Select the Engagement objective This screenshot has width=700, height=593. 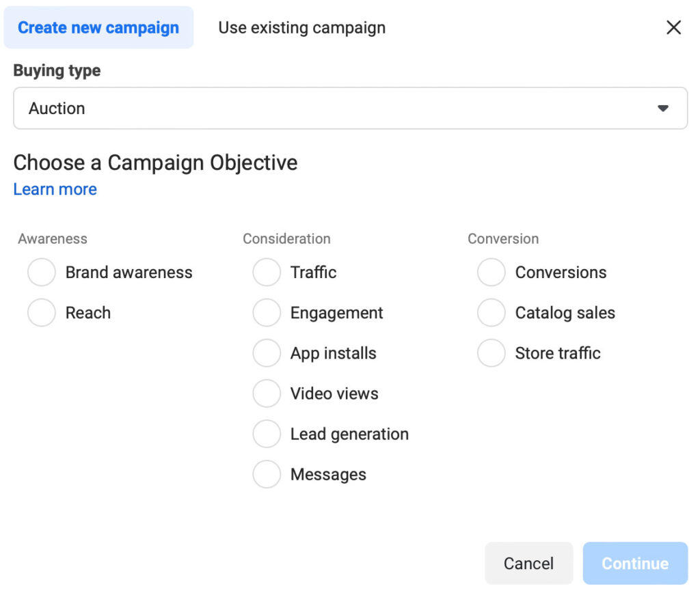tap(267, 312)
